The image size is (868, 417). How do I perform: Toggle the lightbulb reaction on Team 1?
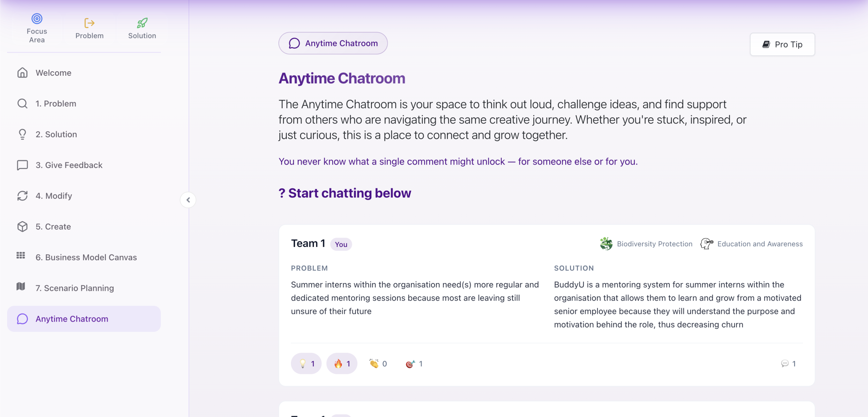tap(306, 364)
